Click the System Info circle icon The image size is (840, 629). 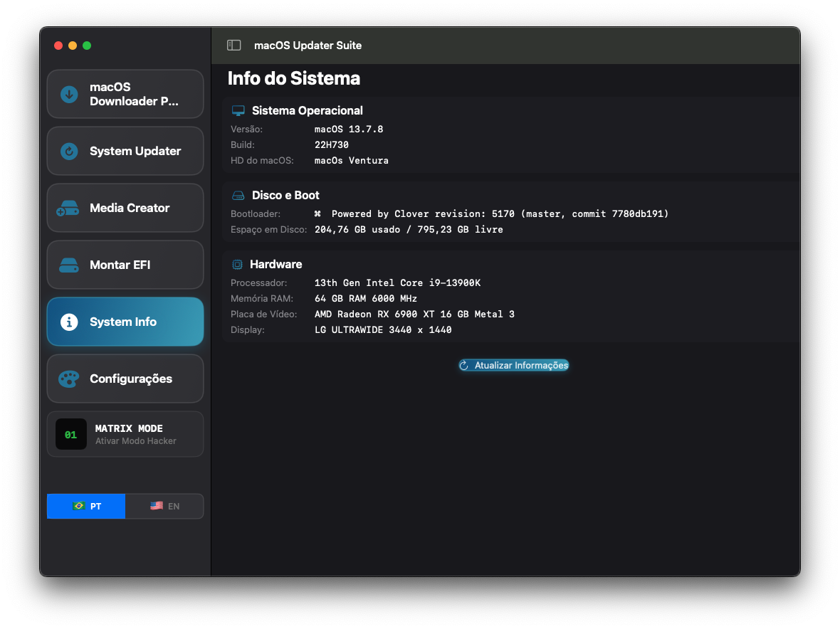point(69,322)
